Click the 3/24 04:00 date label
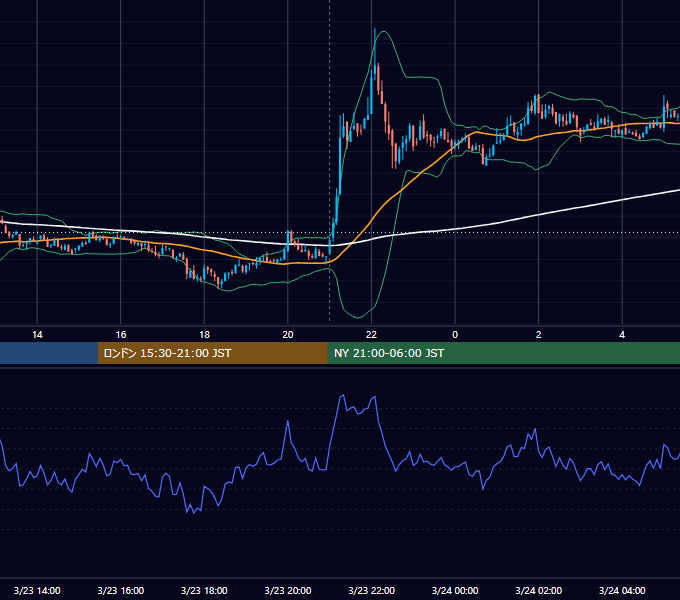Screen dimensions: 680x600 [x=622, y=590]
